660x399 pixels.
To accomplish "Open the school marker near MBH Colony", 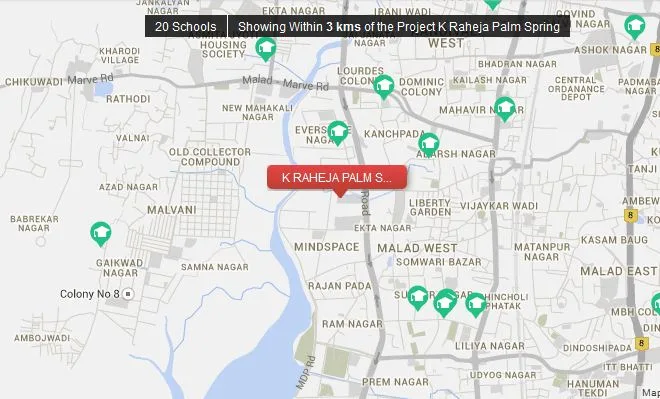I will click(656, 304).
